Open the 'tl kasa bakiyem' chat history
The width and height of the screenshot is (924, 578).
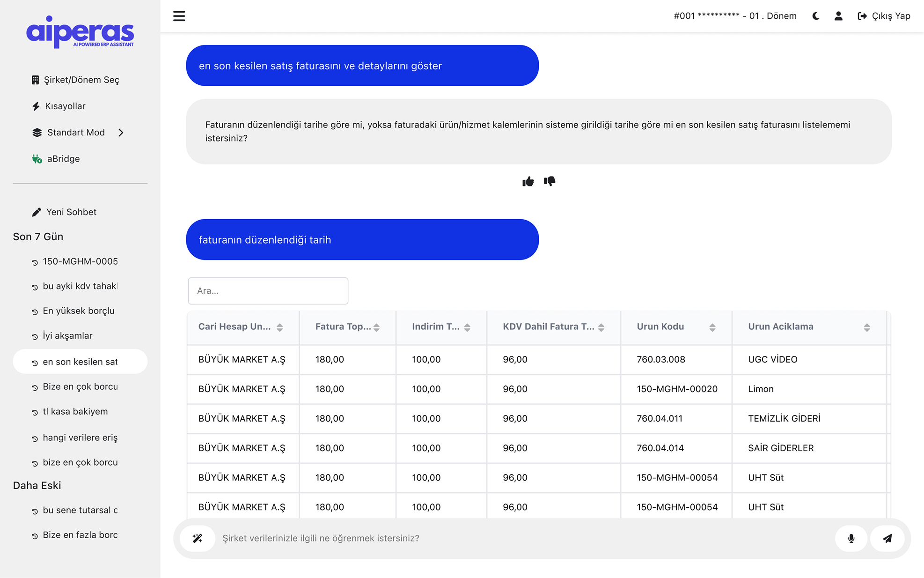tap(75, 412)
